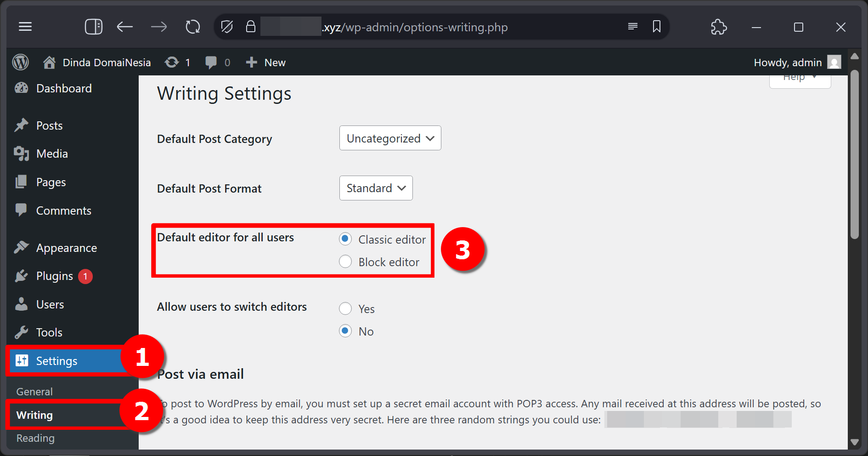Click the Settings sliders icon
Image resolution: width=868 pixels, height=456 pixels.
tap(22, 360)
